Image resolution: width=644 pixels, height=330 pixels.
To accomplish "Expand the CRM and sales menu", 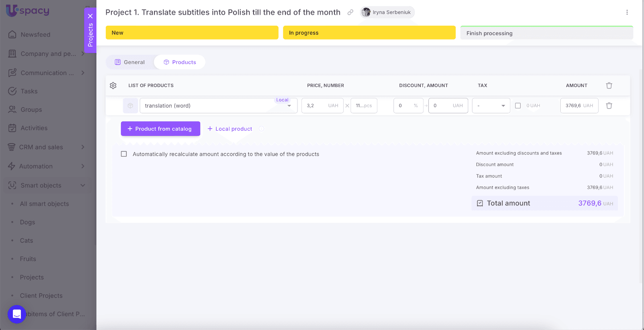I will coord(83,147).
